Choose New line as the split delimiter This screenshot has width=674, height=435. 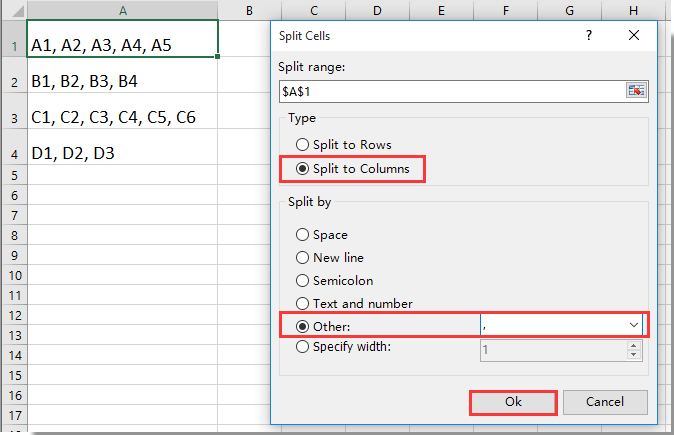point(330,257)
